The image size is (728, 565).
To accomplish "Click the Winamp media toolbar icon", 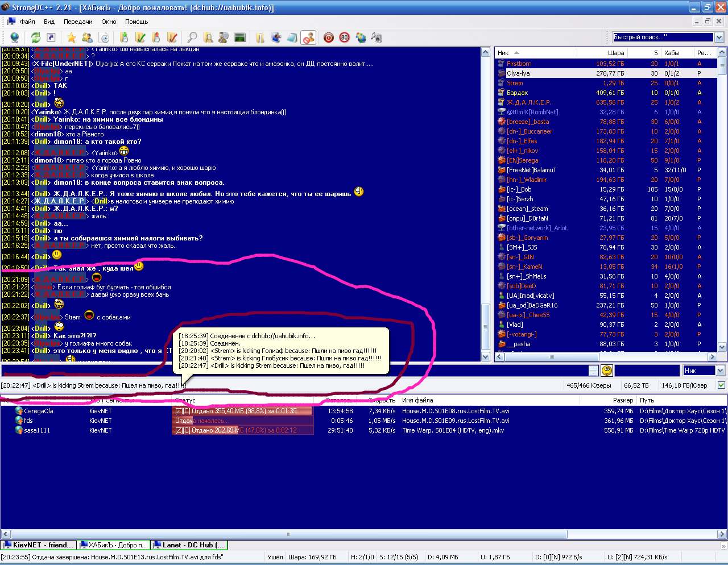I will click(376, 38).
